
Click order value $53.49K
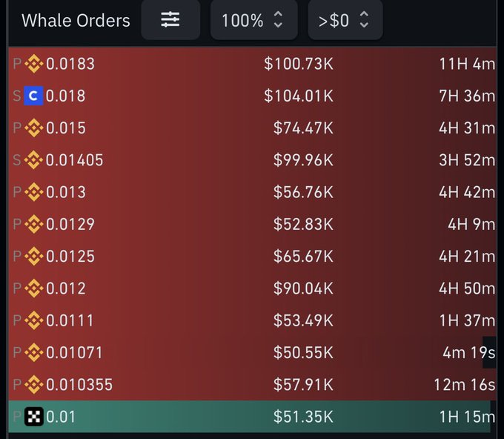click(303, 320)
